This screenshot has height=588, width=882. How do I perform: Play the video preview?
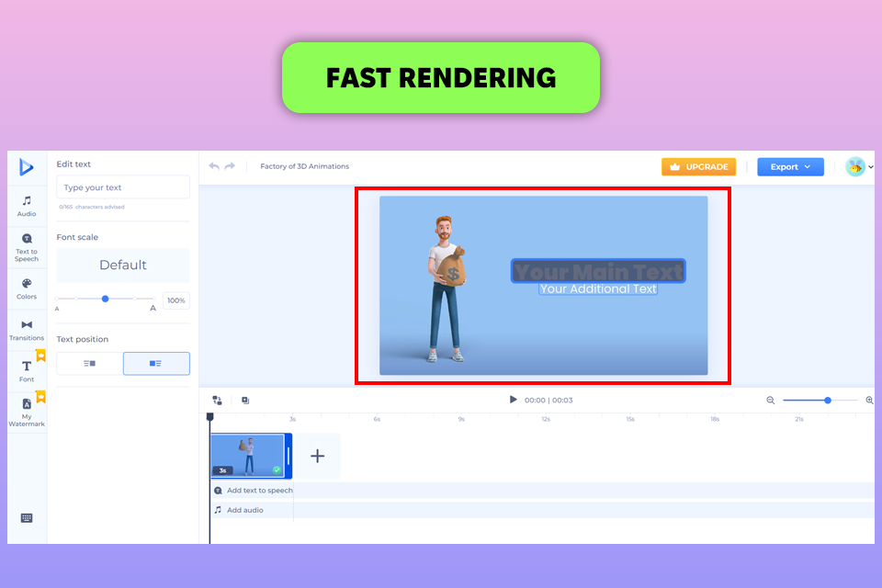click(x=513, y=400)
